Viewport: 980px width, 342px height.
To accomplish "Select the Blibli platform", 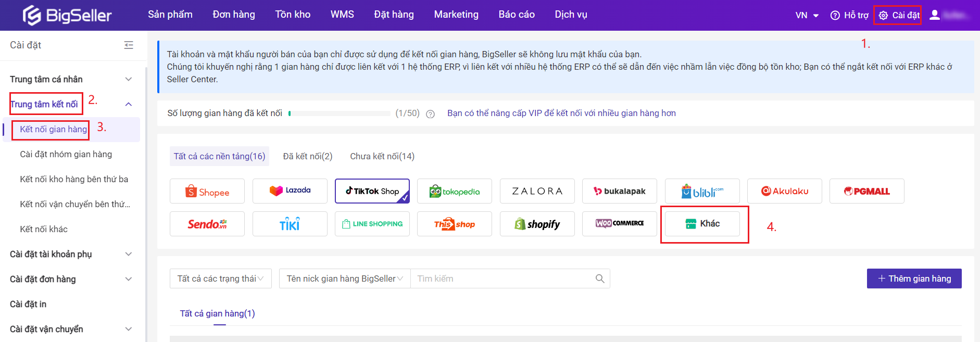I will point(702,191).
